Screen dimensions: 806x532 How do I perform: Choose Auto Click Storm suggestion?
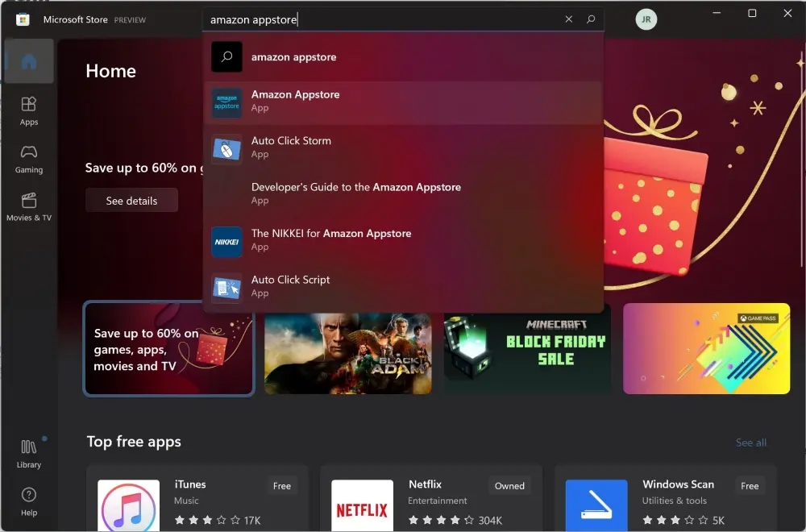click(403, 148)
